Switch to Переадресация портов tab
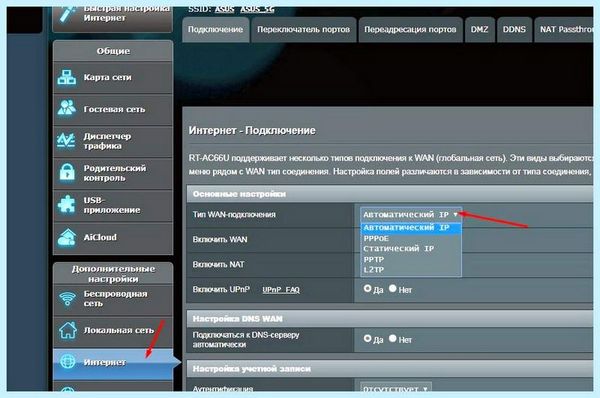 (410, 29)
